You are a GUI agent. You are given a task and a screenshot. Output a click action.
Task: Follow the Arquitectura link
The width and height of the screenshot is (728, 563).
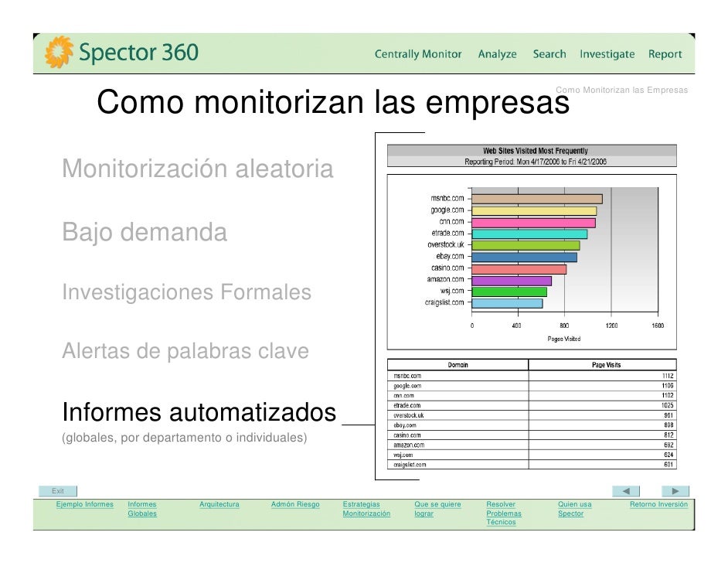219,504
